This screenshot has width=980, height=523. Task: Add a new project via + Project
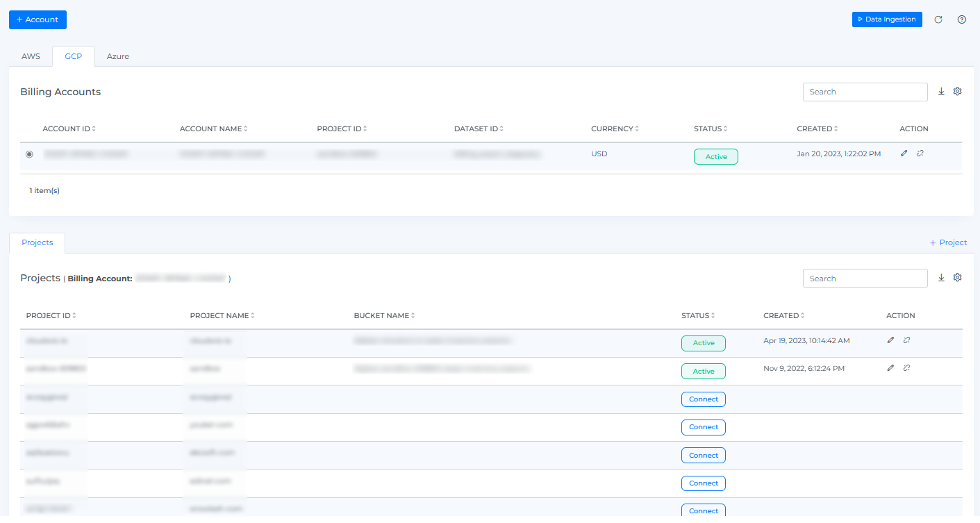tap(948, 242)
